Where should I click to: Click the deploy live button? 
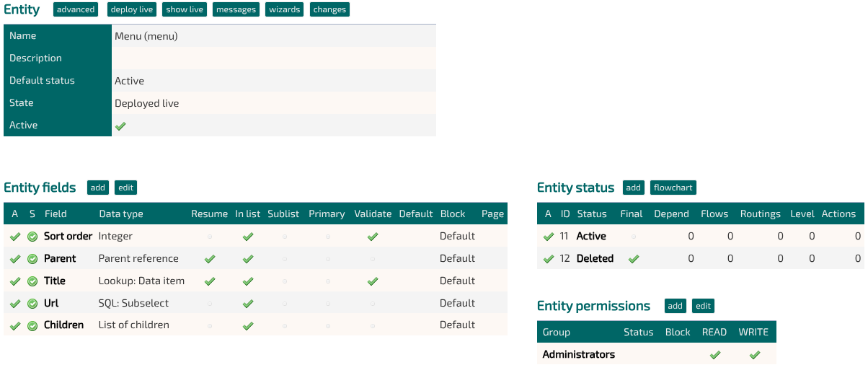click(x=132, y=9)
